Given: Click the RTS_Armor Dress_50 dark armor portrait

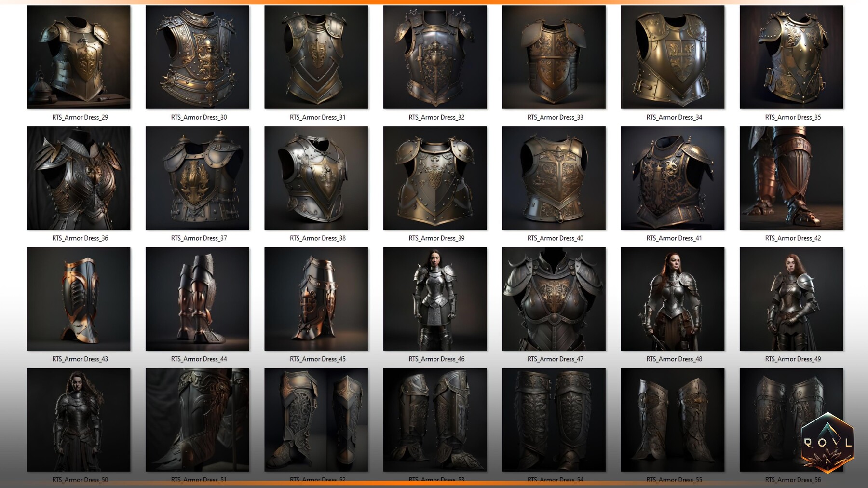Looking at the screenshot, I should 79,420.
